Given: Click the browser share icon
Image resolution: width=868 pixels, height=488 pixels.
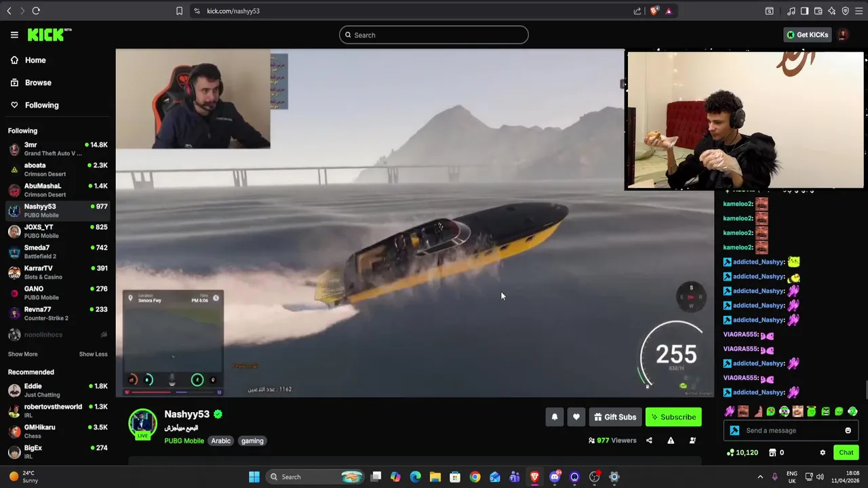Looking at the screenshot, I should 637,11.
